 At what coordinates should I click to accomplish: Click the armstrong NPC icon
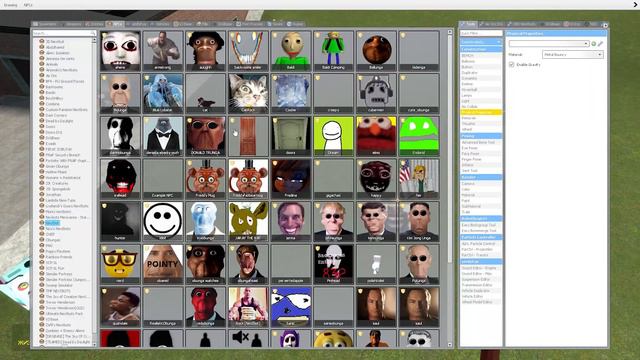(x=162, y=51)
